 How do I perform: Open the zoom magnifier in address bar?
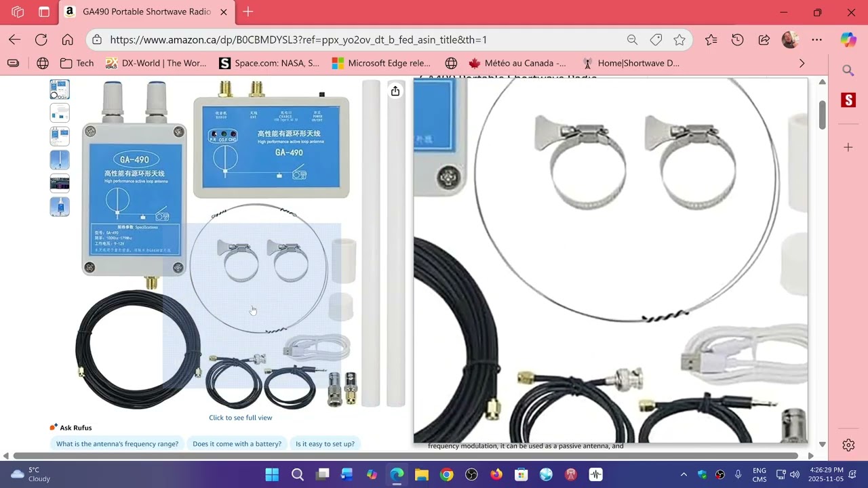[x=632, y=40]
